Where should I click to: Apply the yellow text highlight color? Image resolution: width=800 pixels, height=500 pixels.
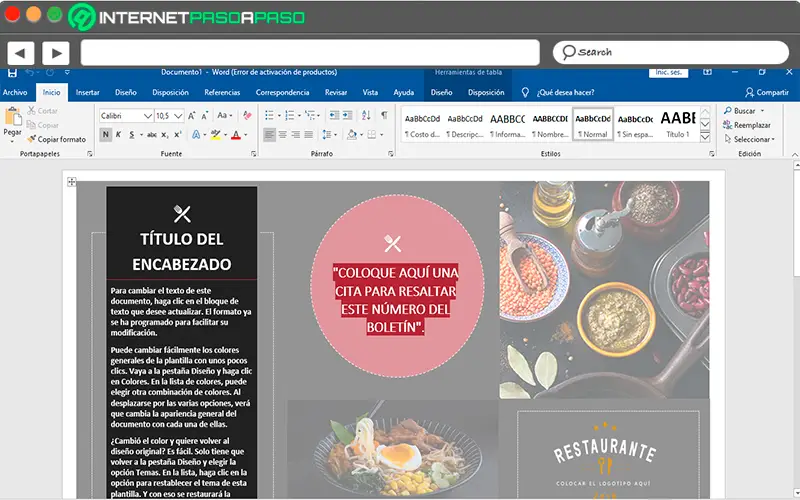(x=216, y=135)
